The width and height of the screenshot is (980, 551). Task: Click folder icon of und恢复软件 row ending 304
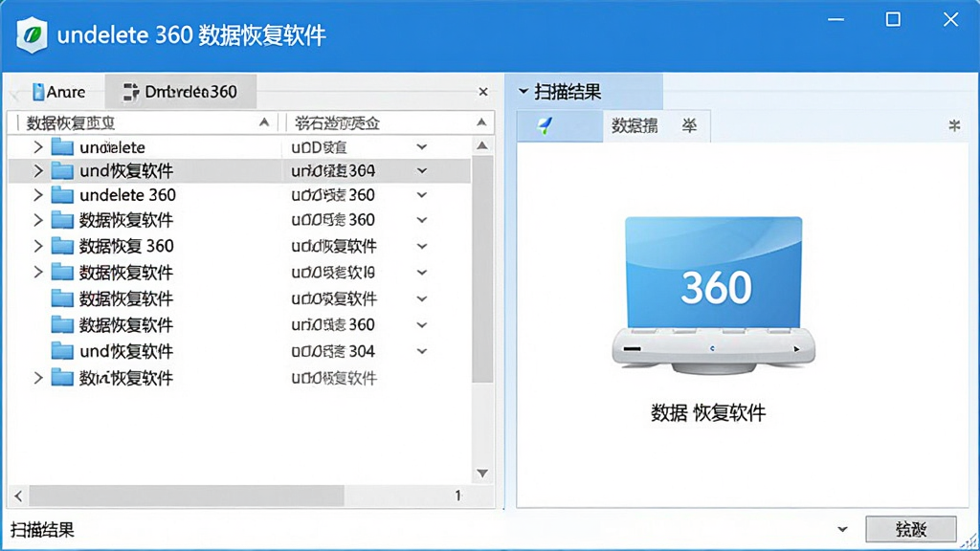click(x=62, y=350)
